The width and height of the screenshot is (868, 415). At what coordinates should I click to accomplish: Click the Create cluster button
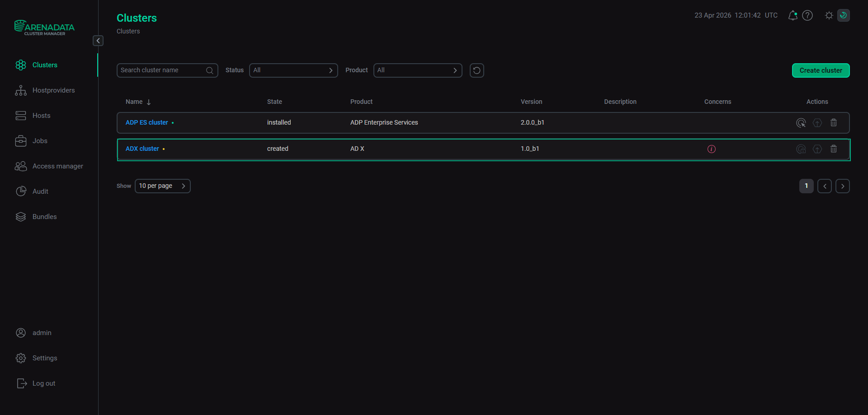point(821,70)
